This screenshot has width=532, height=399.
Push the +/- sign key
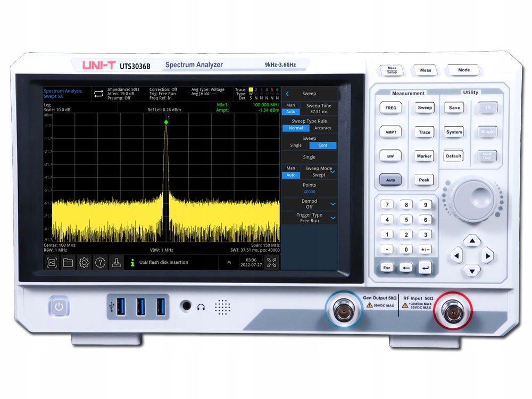tap(425, 250)
